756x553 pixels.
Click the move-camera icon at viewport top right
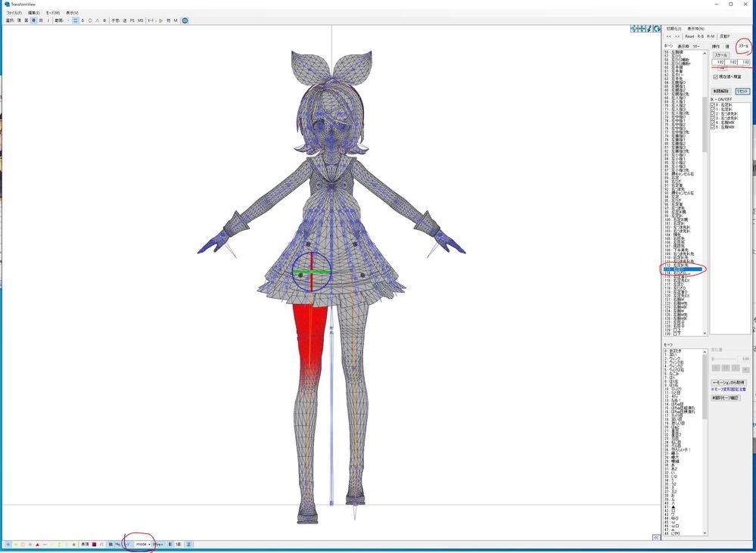click(x=642, y=30)
